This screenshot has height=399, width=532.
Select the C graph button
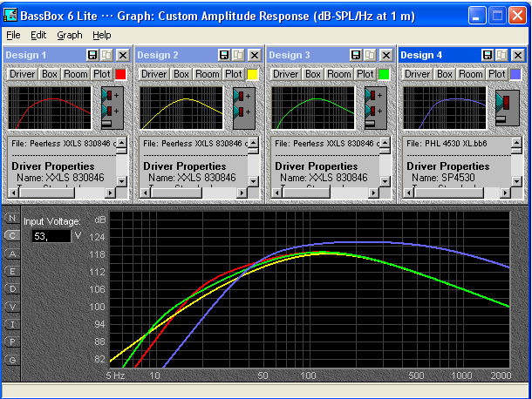click(x=12, y=235)
